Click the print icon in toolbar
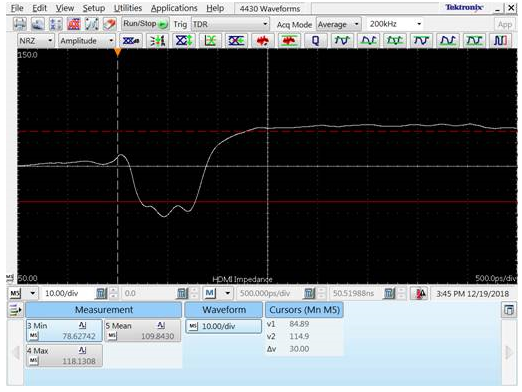 pos(20,24)
